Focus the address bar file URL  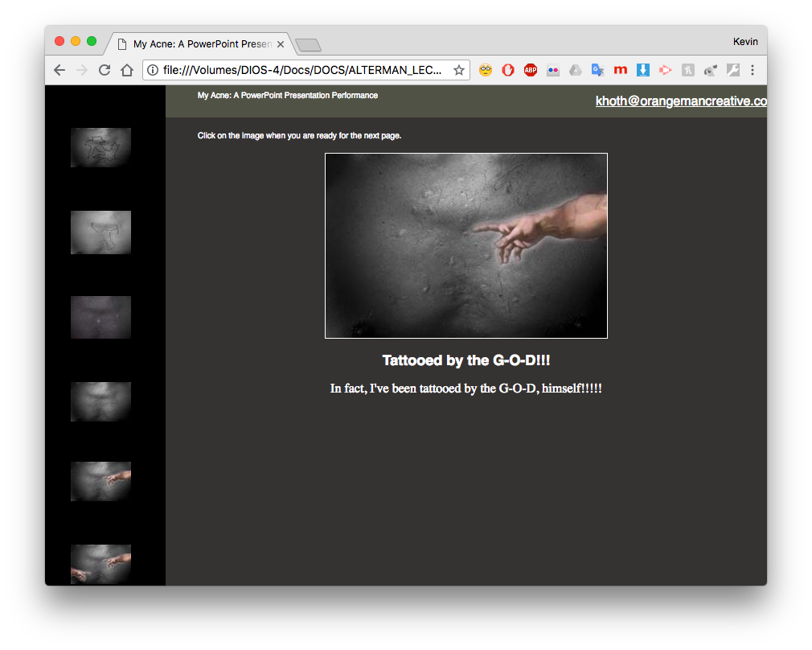coord(302,70)
